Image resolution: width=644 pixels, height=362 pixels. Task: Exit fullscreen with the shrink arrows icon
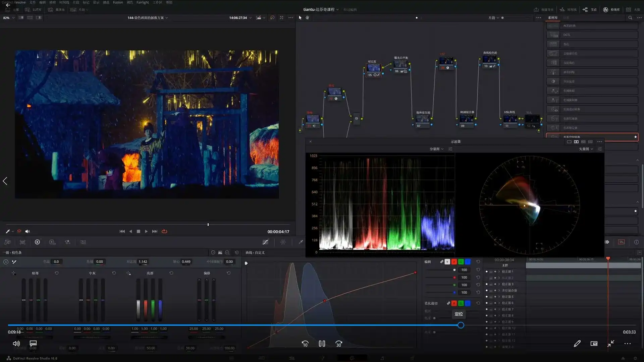point(611,344)
